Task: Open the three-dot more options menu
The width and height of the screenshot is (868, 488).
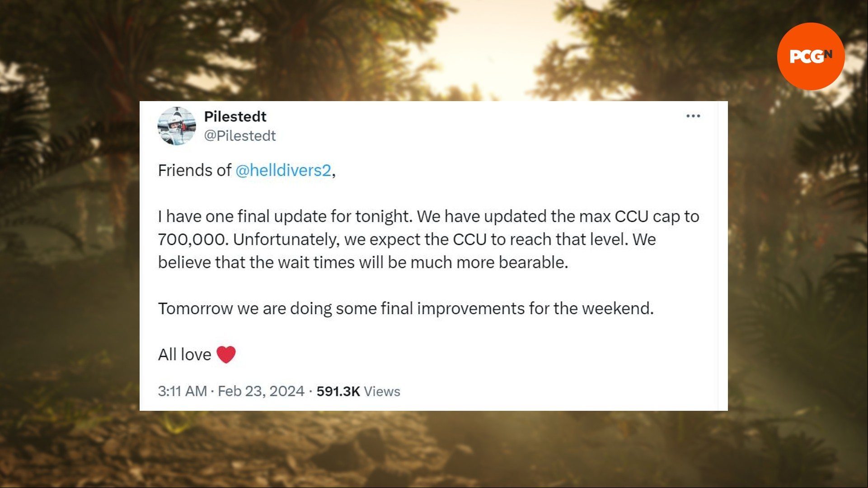Action: click(x=693, y=116)
